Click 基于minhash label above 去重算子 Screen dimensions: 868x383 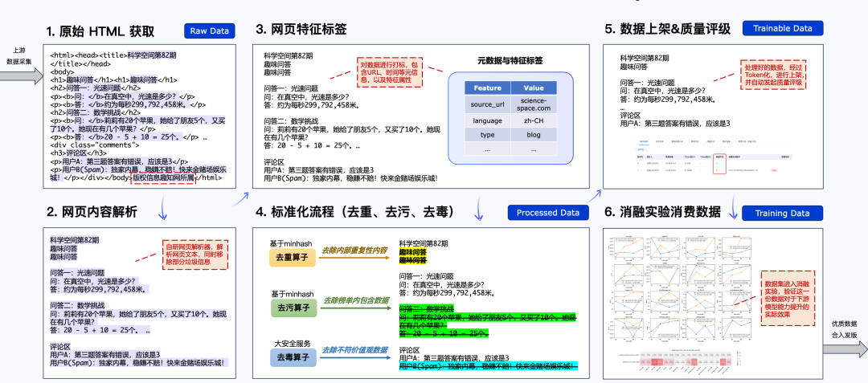[291, 243]
